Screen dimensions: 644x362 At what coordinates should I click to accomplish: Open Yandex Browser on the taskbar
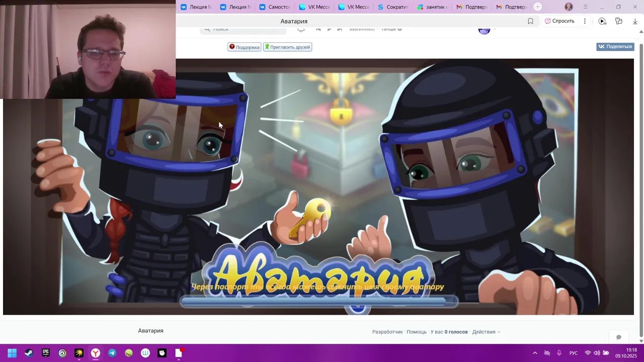(95, 353)
